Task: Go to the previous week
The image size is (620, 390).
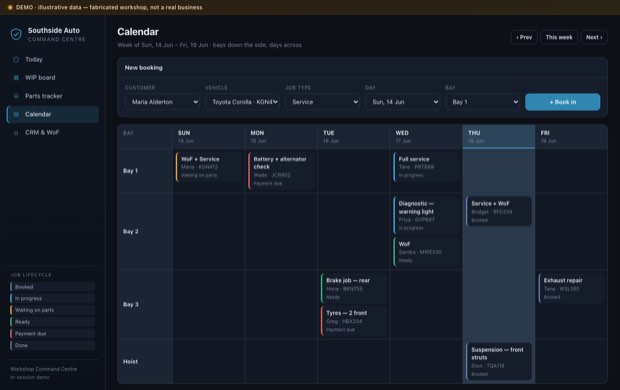Action: tap(524, 37)
